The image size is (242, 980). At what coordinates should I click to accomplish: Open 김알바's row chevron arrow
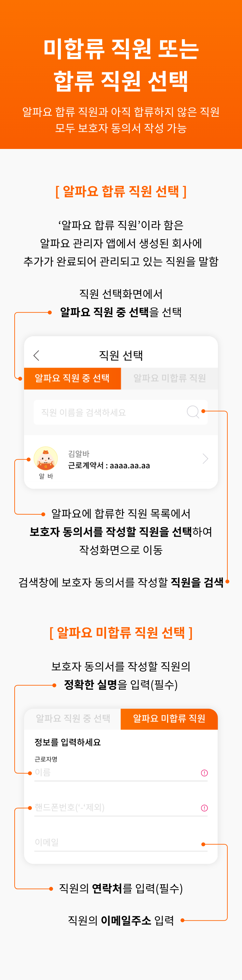click(206, 459)
